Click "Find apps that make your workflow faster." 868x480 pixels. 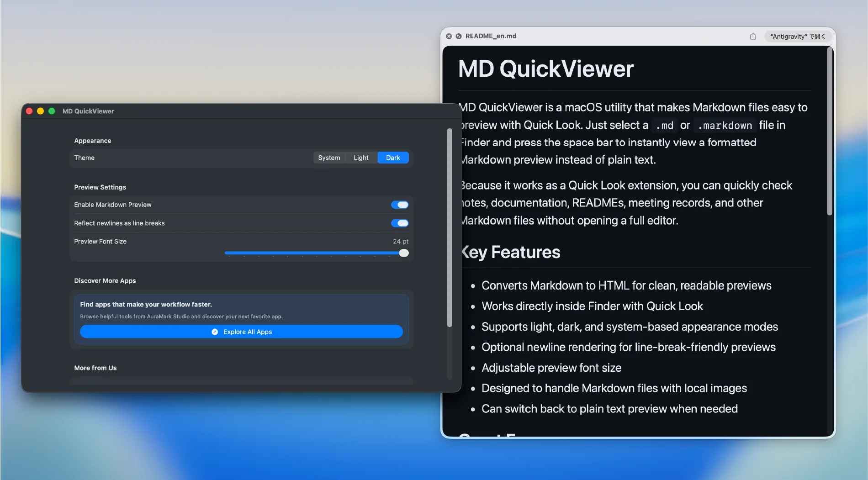coord(146,304)
